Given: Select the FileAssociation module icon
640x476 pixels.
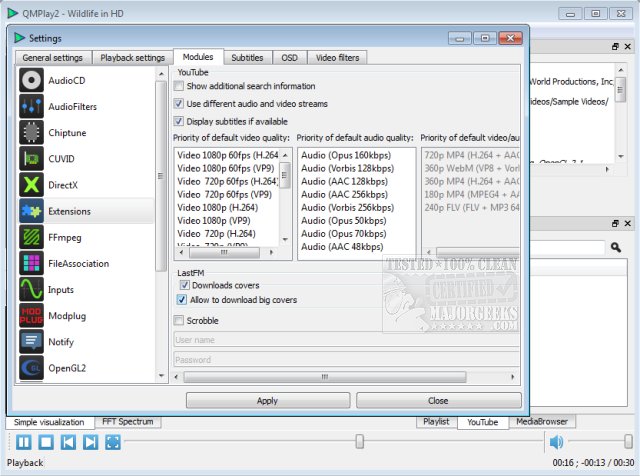Looking at the screenshot, I should (x=31, y=263).
